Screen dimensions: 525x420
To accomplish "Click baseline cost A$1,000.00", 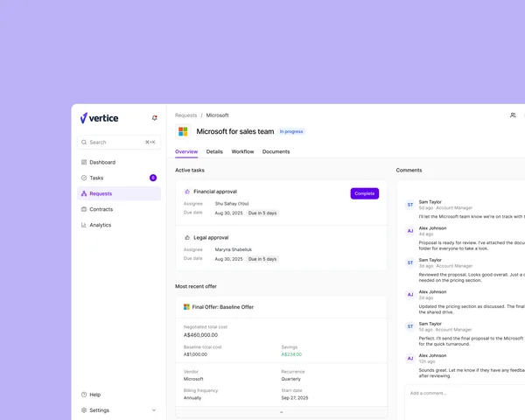I will click(195, 354).
